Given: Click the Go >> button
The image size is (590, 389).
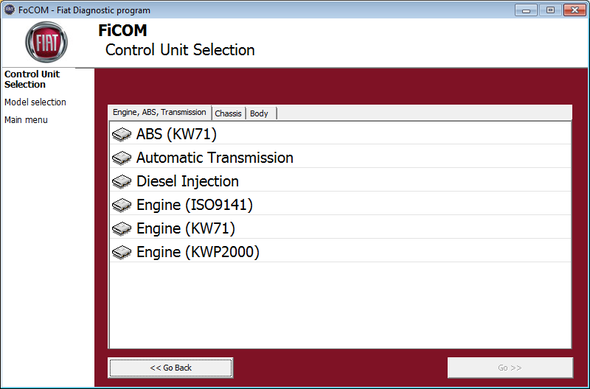Looking at the screenshot, I should pyautogui.click(x=510, y=368).
